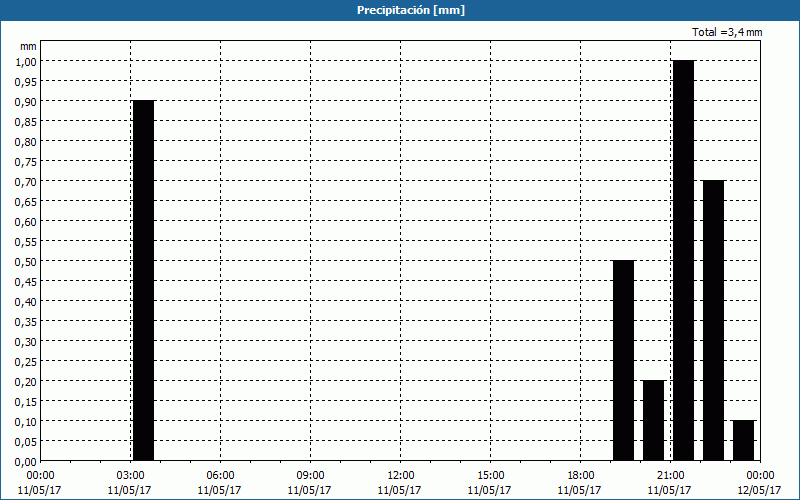The height and width of the screenshot is (500, 800).
Task: Click the 0,65 y-axis label
Action: click(x=26, y=201)
